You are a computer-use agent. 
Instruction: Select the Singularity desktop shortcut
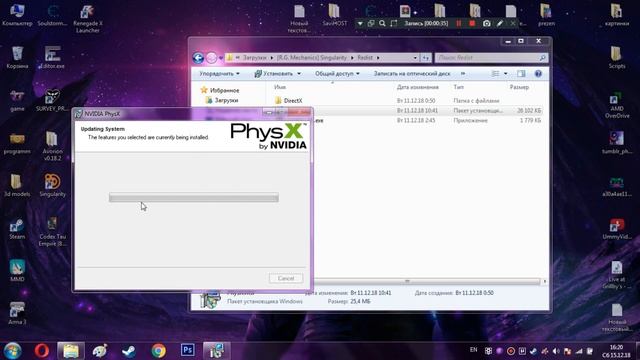tap(52, 185)
